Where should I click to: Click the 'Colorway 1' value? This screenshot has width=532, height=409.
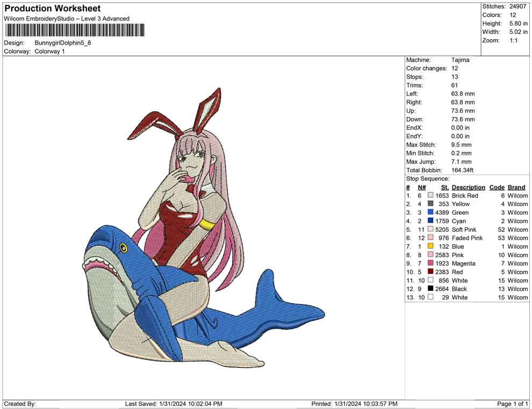(49, 51)
